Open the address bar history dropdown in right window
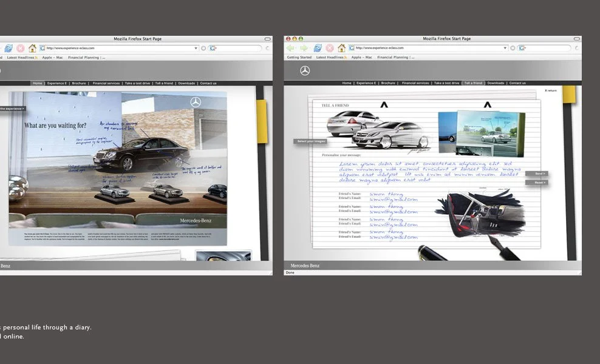This screenshot has height=364, width=600. tap(505, 48)
